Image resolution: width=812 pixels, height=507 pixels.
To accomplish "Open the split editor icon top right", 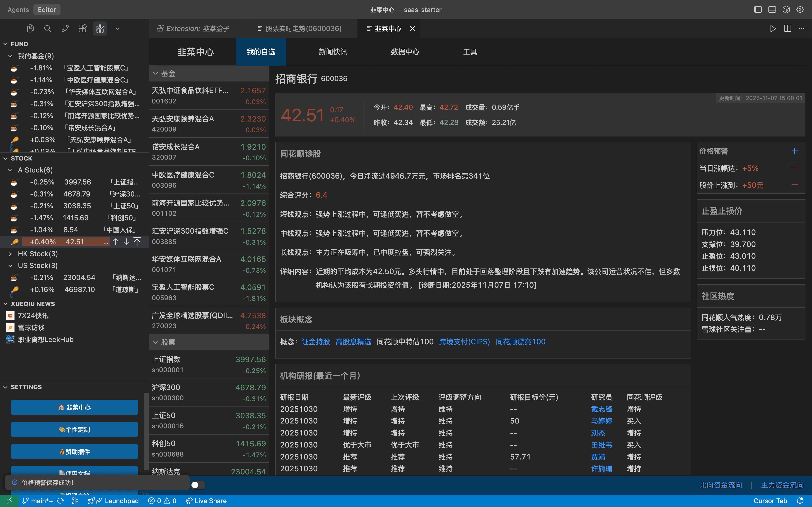I will click(x=788, y=29).
